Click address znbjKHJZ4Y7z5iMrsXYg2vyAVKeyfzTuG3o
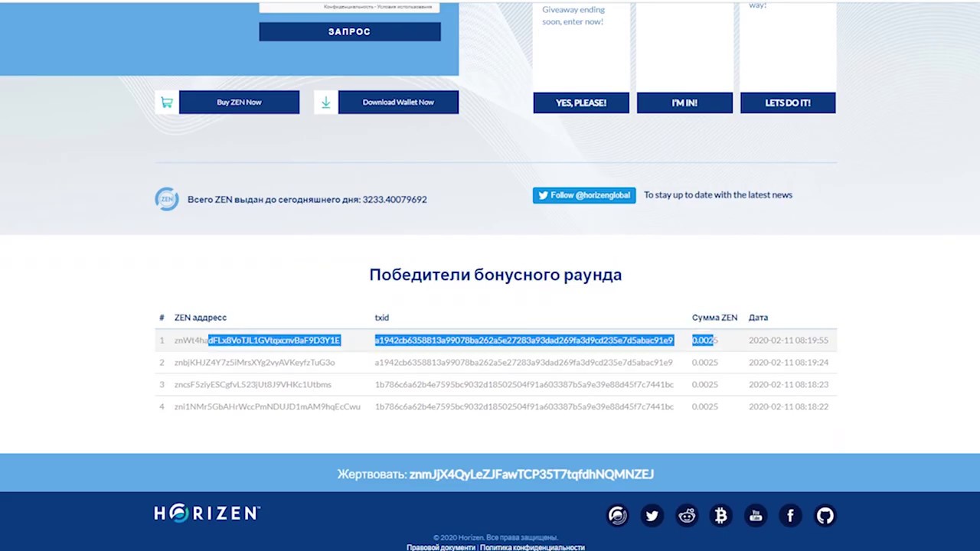 point(255,363)
